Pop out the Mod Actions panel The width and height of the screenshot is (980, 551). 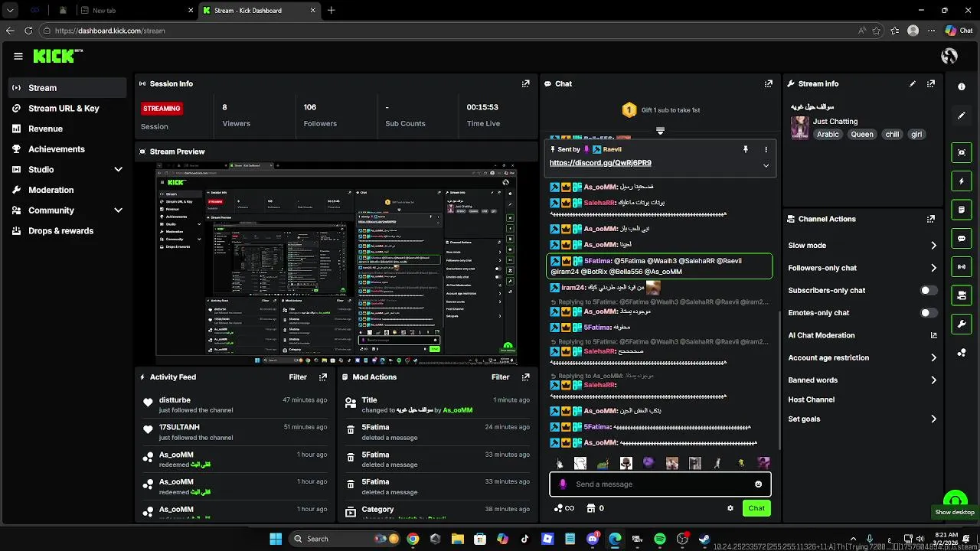525,377
